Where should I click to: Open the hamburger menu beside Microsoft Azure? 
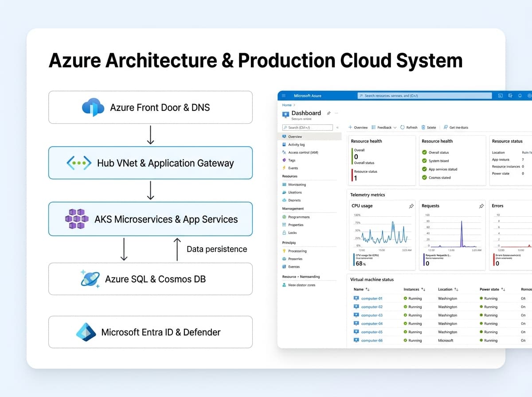coord(284,96)
